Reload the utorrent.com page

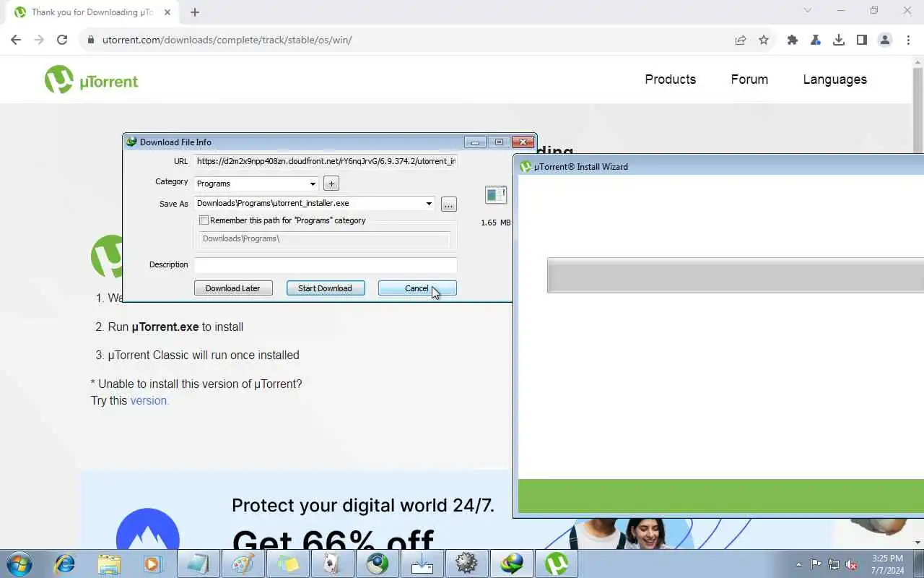pos(62,40)
